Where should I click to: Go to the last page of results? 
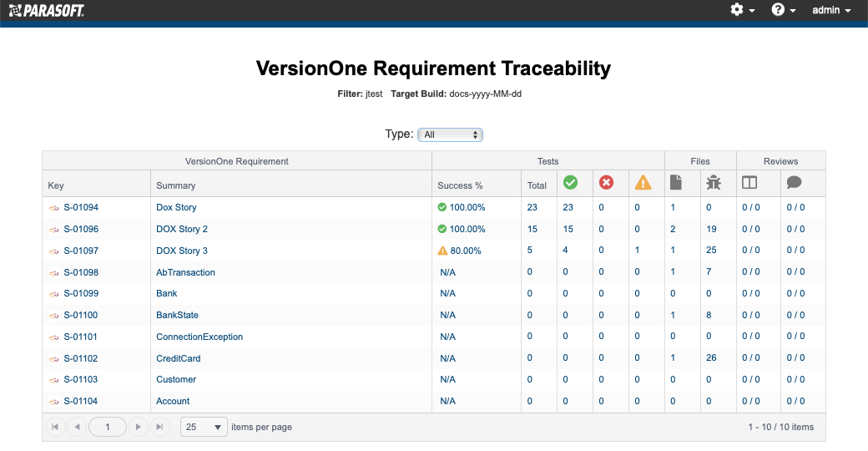pyautogui.click(x=159, y=427)
